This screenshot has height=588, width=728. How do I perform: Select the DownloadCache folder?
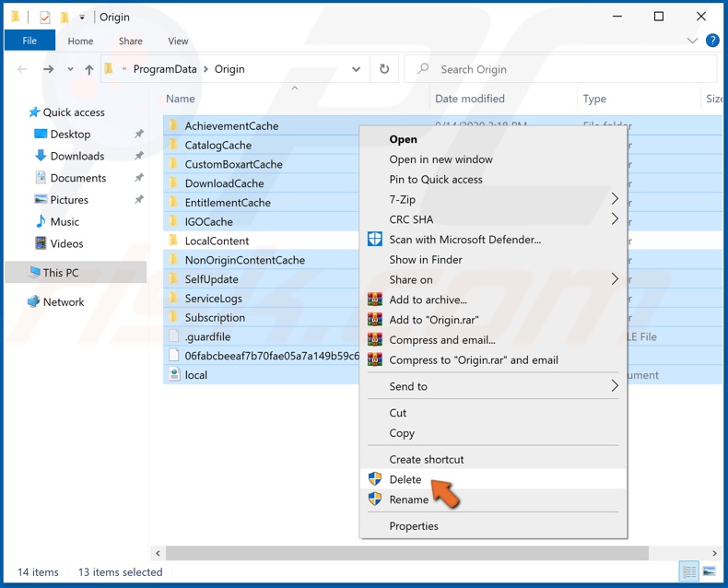tap(224, 183)
